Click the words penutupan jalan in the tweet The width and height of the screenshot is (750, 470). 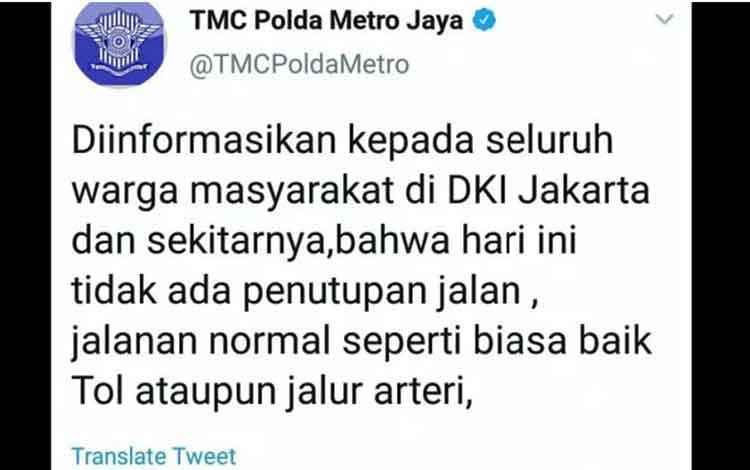[382, 291]
